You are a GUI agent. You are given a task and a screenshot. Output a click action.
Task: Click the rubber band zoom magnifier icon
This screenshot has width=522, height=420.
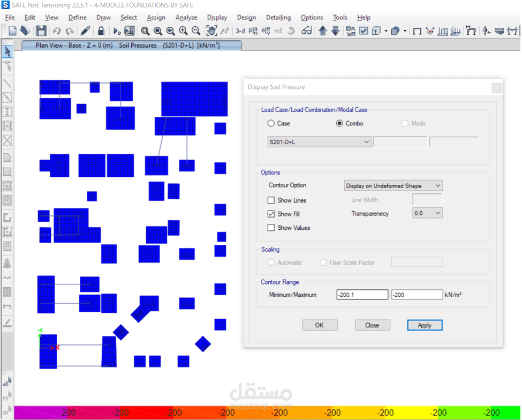tap(145, 31)
